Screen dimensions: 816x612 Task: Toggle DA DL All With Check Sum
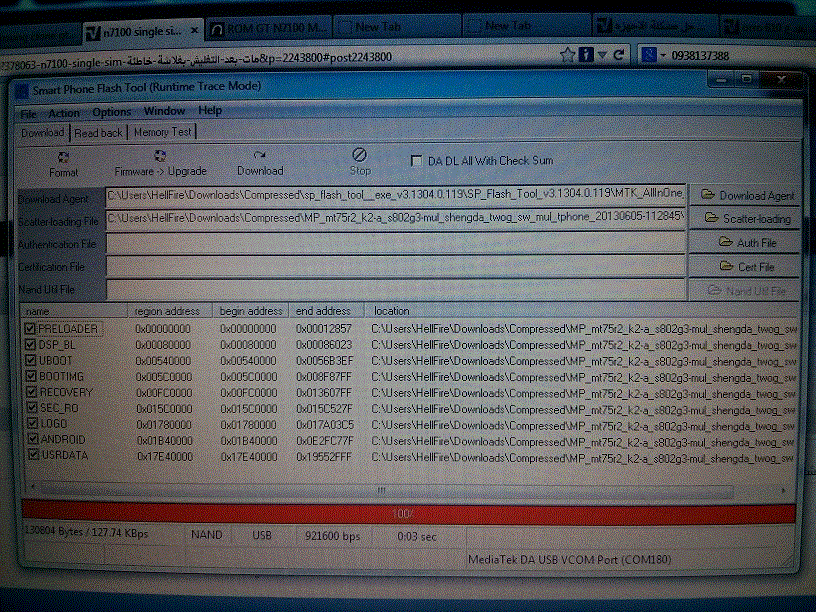click(416, 161)
